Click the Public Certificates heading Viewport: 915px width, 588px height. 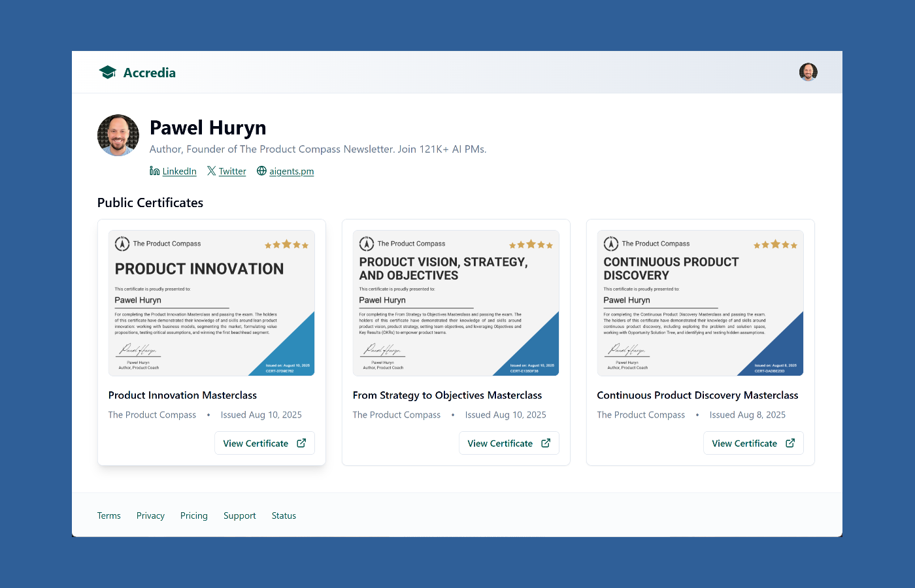point(150,203)
